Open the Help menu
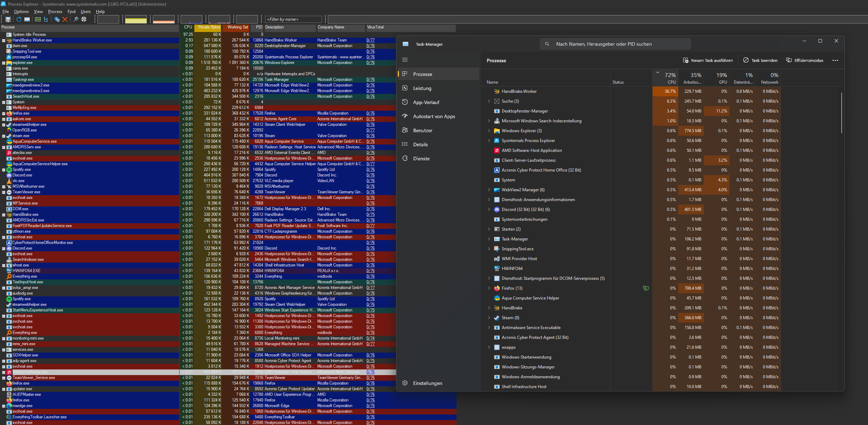Viewport: 868px width, 425px height. (x=100, y=12)
